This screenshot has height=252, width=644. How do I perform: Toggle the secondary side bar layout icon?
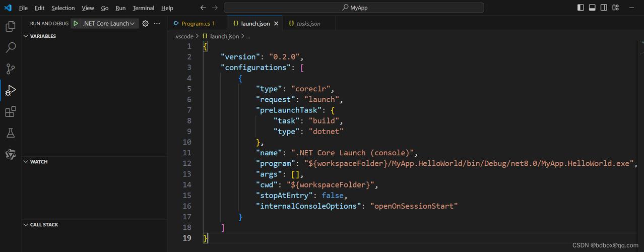tap(604, 8)
